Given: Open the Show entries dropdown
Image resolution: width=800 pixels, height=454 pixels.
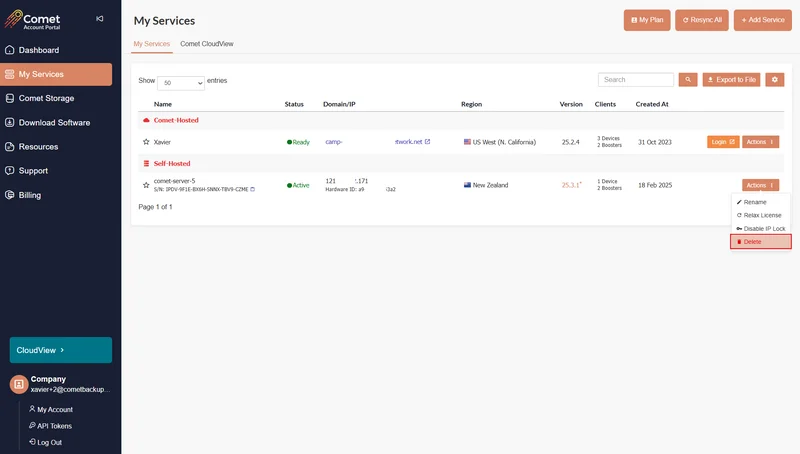Looking at the screenshot, I should 181,83.
